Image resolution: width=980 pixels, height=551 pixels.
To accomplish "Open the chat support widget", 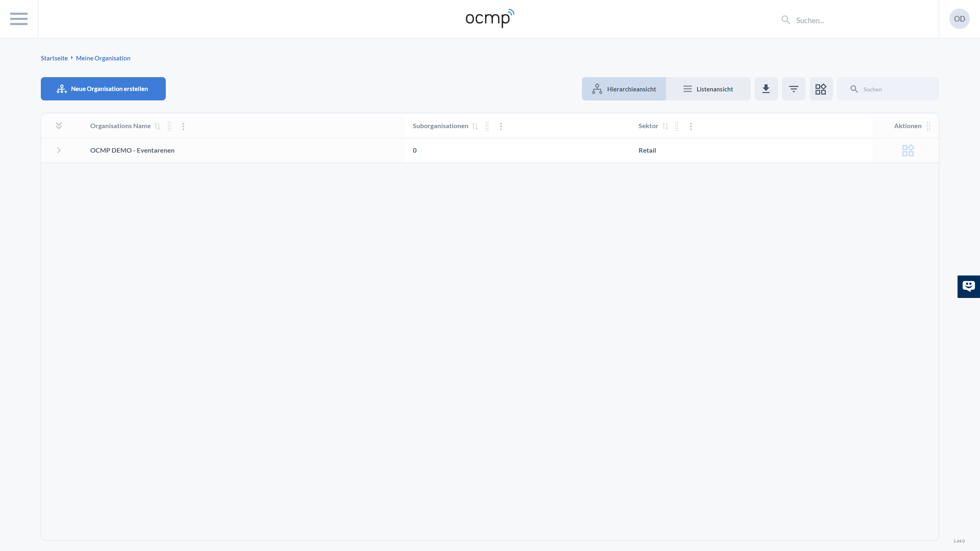I will pos(968,287).
